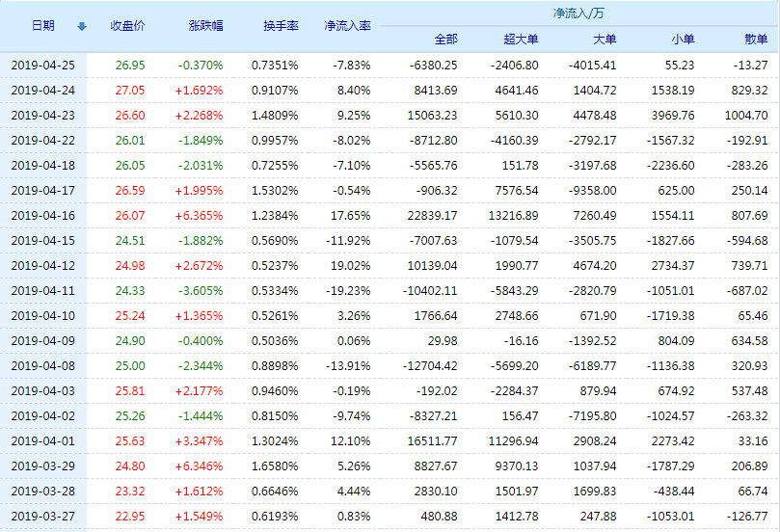780x532 pixels.
Task: Select date cell 2019-04-16
Action: coord(42,216)
